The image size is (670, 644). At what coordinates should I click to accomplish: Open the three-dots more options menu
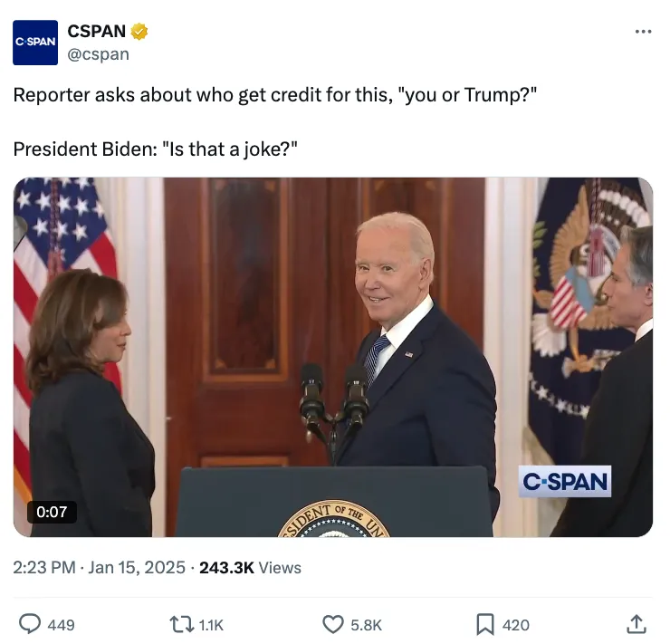pos(643,32)
